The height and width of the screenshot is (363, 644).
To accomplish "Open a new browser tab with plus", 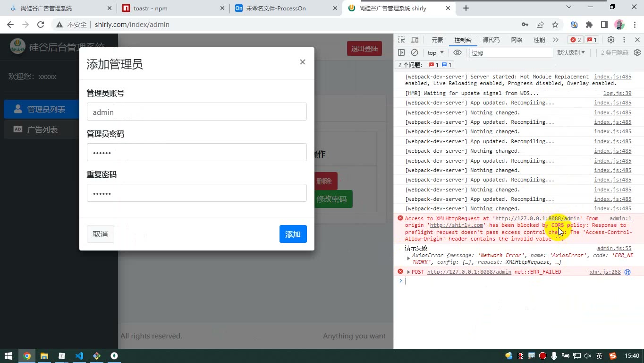I will click(466, 8).
